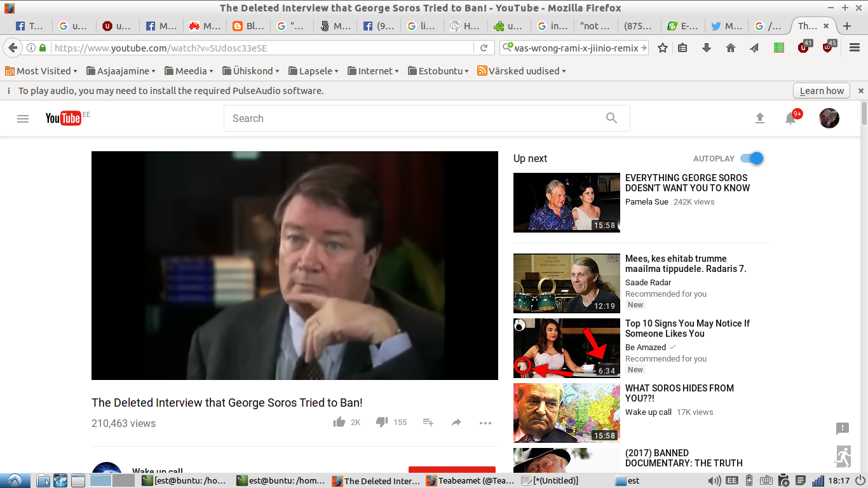
Task: Open "WHAT SOROS HIDES FROM YOU" title
Action: click(x=679, y=393)
